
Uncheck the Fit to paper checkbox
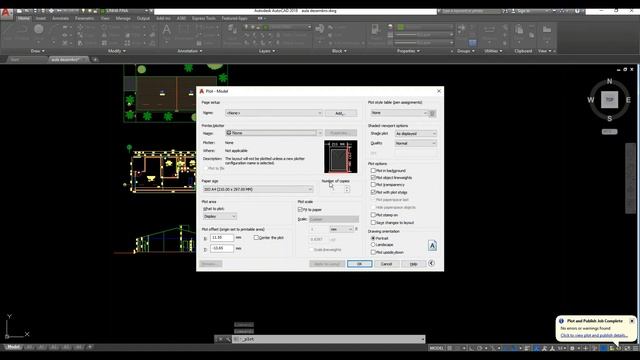(x=300, y=209)
